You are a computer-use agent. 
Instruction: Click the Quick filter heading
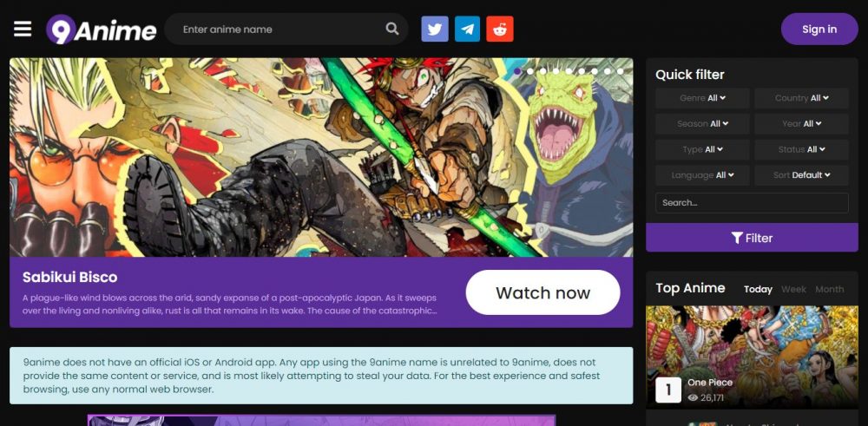coord(690,75)
